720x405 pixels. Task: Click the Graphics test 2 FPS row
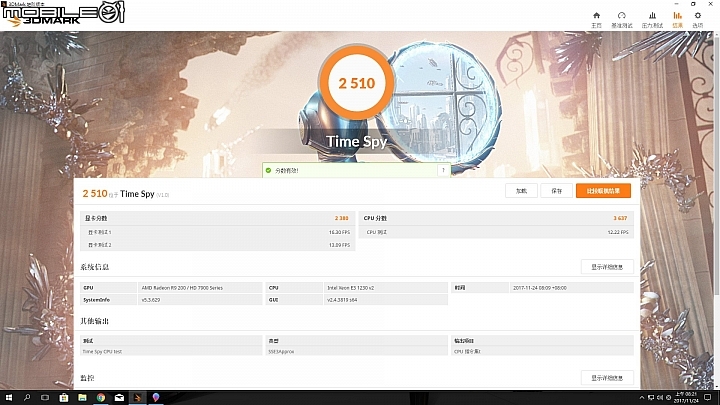218,245
